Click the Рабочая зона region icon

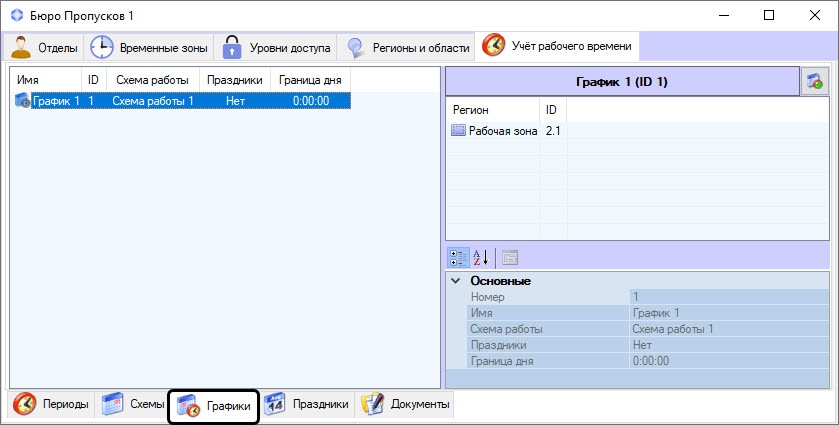coord(458,131)
